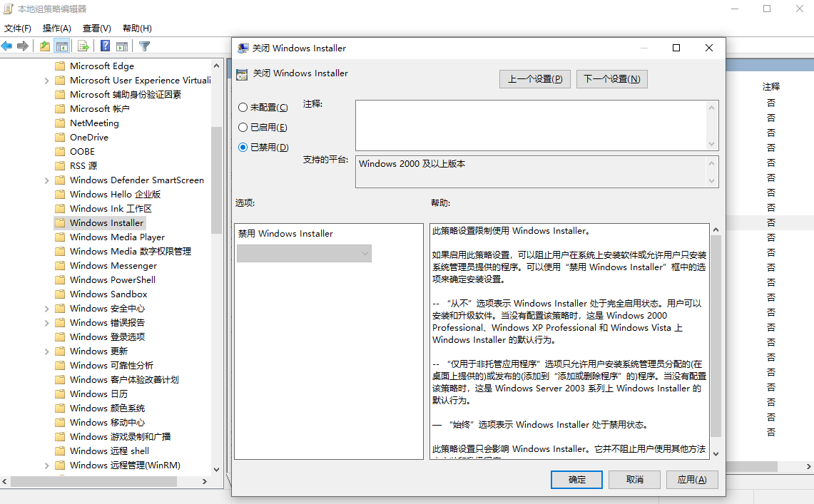
Task: Open the 帮助(H) menu
Action: click(x=137, y=28)
